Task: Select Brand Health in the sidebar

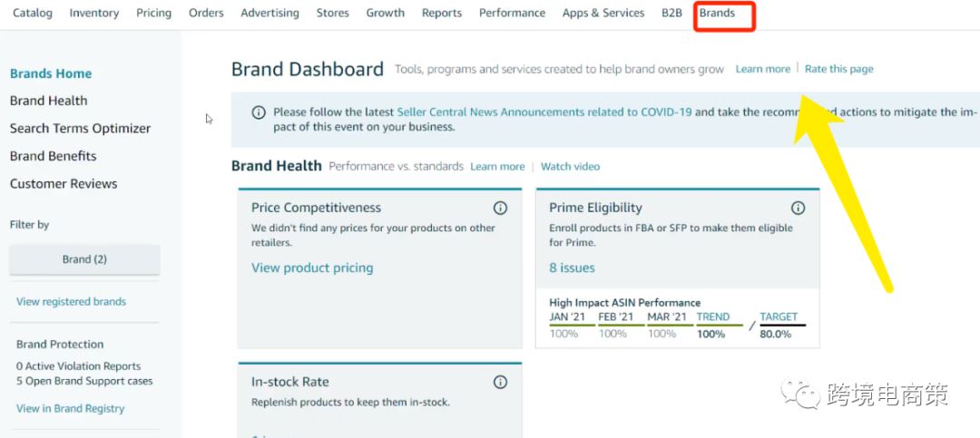Action: pos(49,101)
